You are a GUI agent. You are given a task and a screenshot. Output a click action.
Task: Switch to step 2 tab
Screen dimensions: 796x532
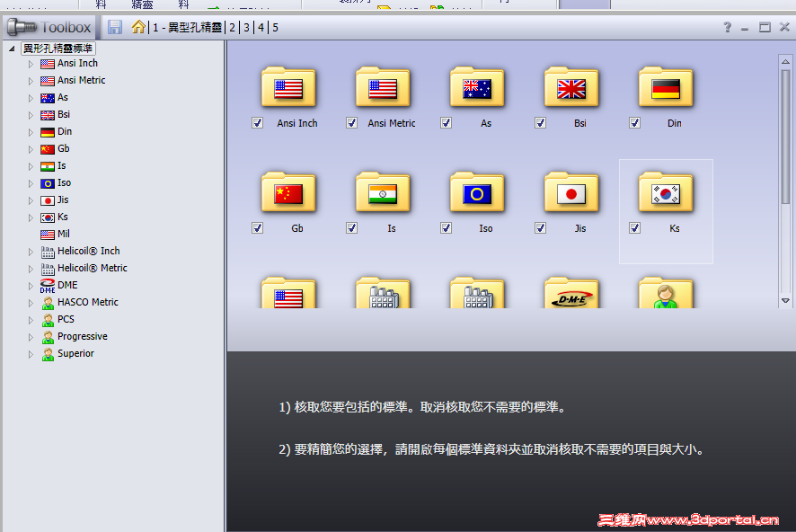[x=232, y=28]
